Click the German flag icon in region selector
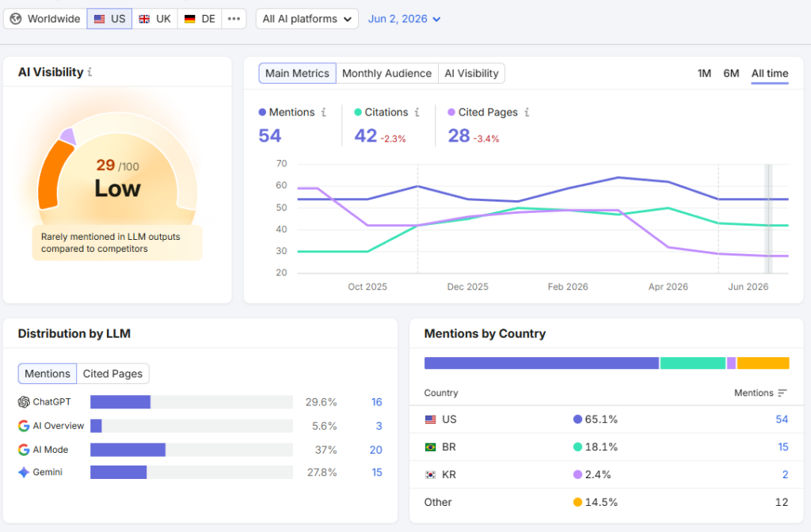Viewport: 811px width, 532px height. click(190, 19)
